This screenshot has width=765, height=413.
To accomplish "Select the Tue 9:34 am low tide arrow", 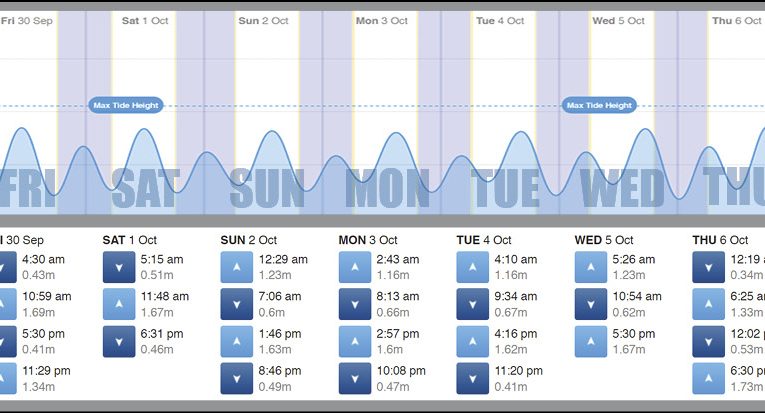I will point(472,304).
